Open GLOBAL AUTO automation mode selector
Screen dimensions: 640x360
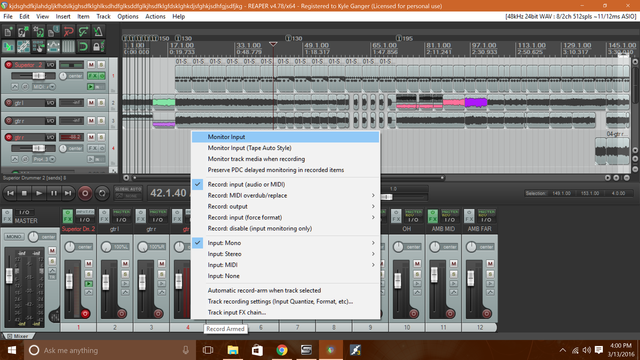point(128,193)
